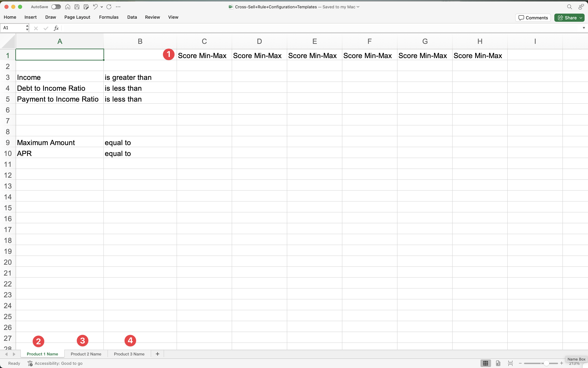Toggle the AutoSave switch
Screen dimensions: 588x368
pyautogui.click(x=56, y=7)
